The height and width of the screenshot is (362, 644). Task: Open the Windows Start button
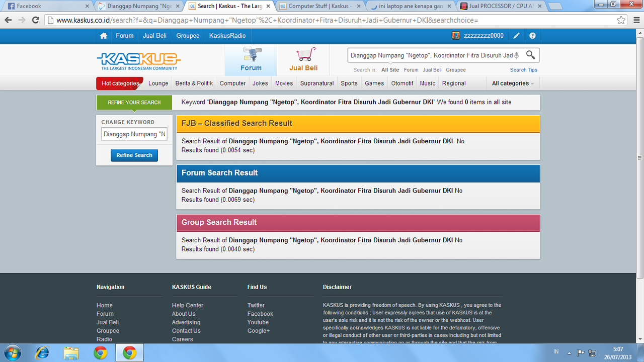pos(12,352)
